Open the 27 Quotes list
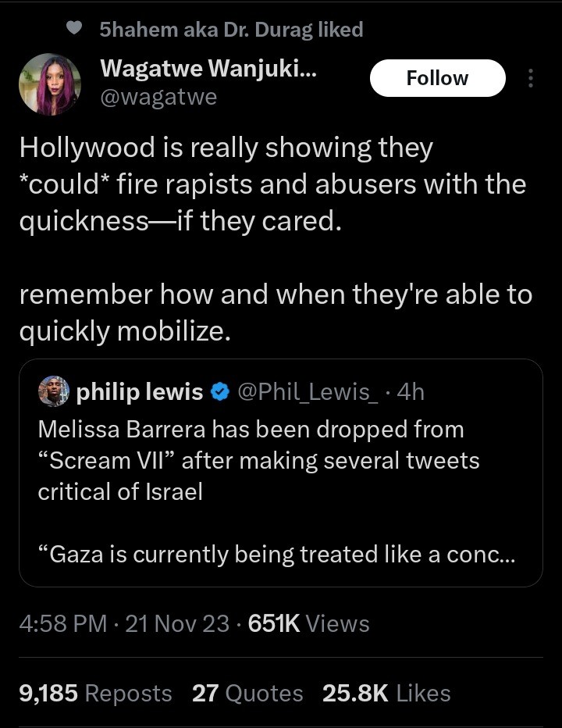Image resolution: width=562 pixels, height=728 pixels. pos(247,693)
